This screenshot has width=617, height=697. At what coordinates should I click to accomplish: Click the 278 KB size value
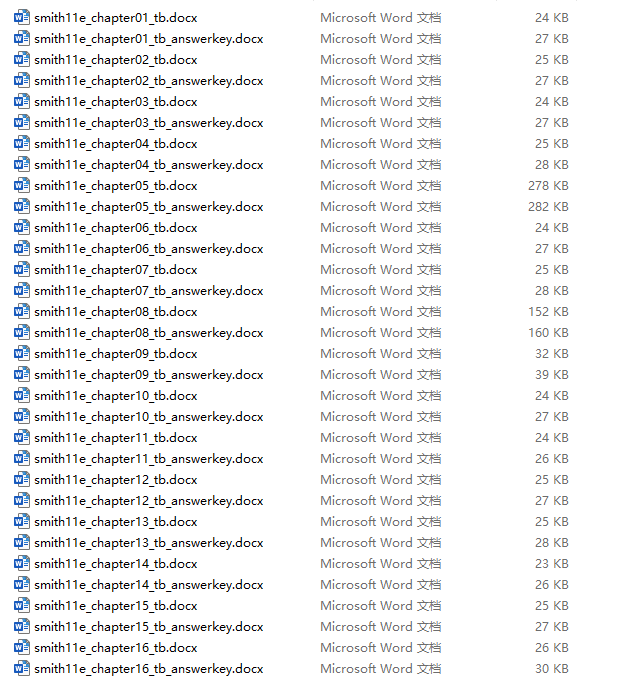(x=548, y=185)
